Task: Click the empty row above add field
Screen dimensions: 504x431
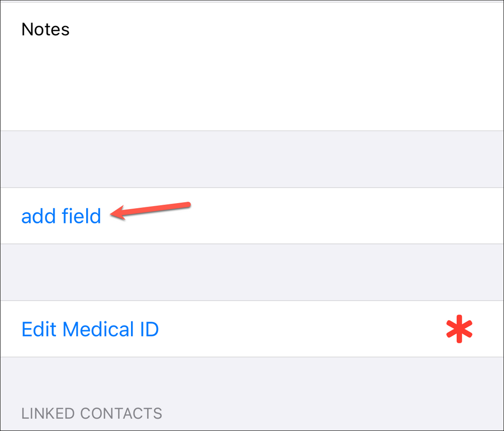Action: click(252, 159)
